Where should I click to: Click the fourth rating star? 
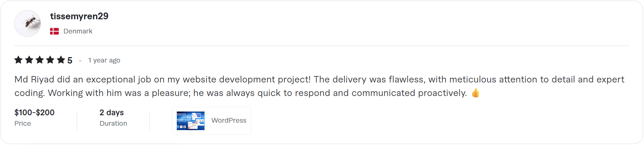tap(50, 60)
